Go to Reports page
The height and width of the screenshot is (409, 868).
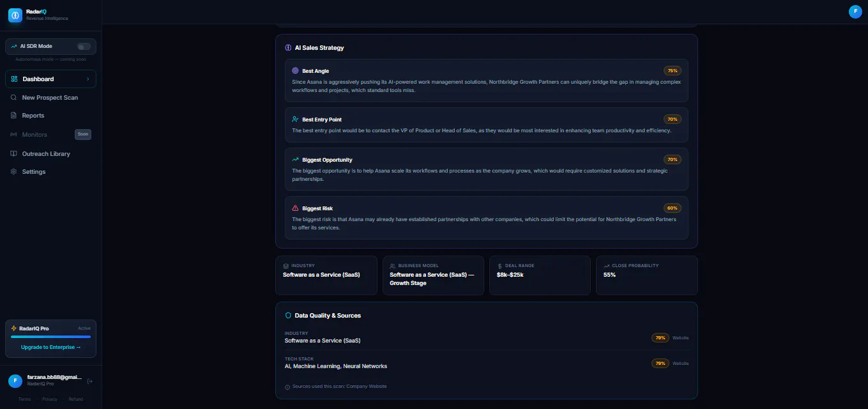(x=50, y=116)
